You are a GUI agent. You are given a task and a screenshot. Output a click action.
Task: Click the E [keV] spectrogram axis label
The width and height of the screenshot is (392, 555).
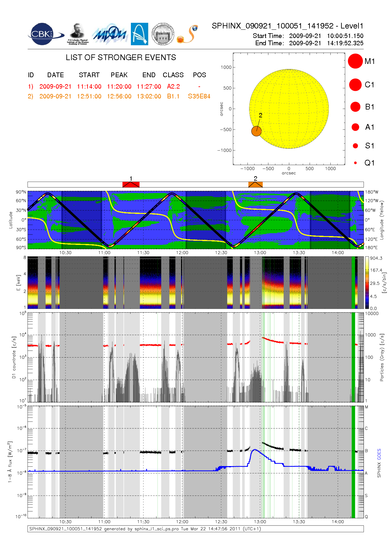click(18, 283)
